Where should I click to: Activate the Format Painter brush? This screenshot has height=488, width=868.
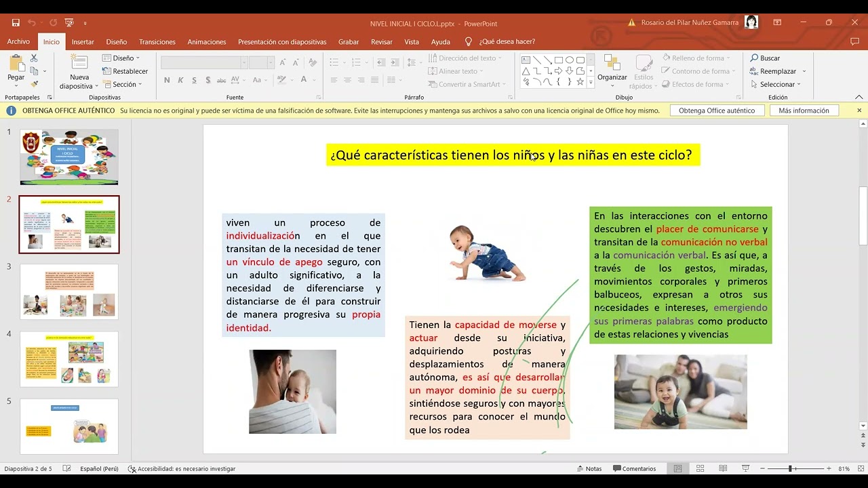(x=34, y=84)
